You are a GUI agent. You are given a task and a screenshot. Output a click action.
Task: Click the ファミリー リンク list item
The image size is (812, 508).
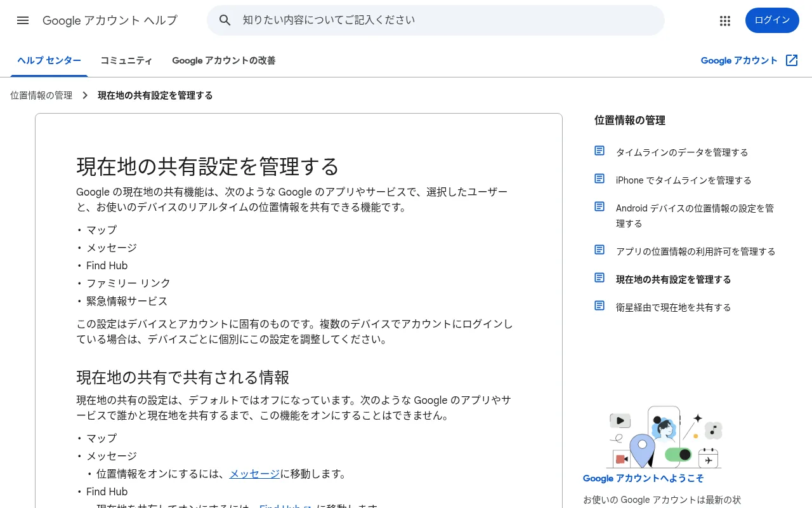click(x=128, y=283)
